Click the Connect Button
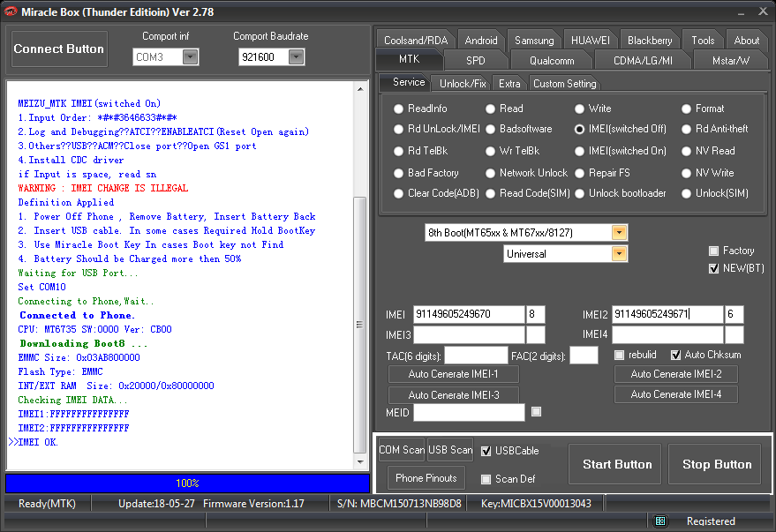The image size is (776, 532). click(x=59, y=49)
